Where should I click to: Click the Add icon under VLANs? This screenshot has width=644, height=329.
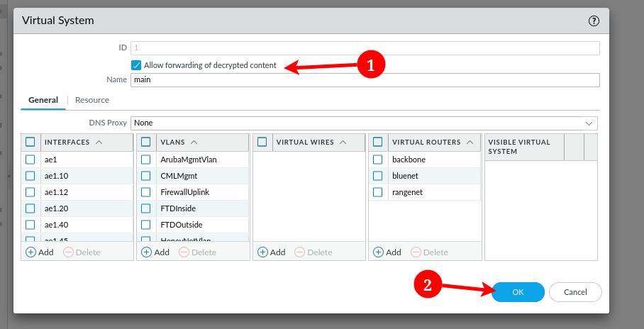pyautogui.click(x=146, y=252)
